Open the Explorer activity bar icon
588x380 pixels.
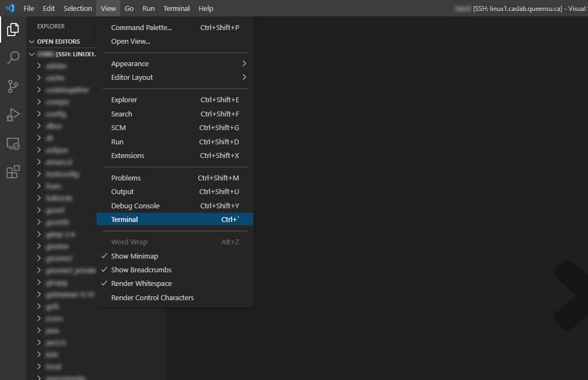coord(13,29)
